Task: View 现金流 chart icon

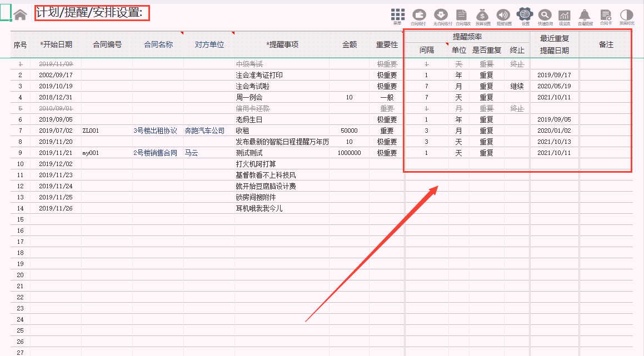Action: (x=565, y=14)
